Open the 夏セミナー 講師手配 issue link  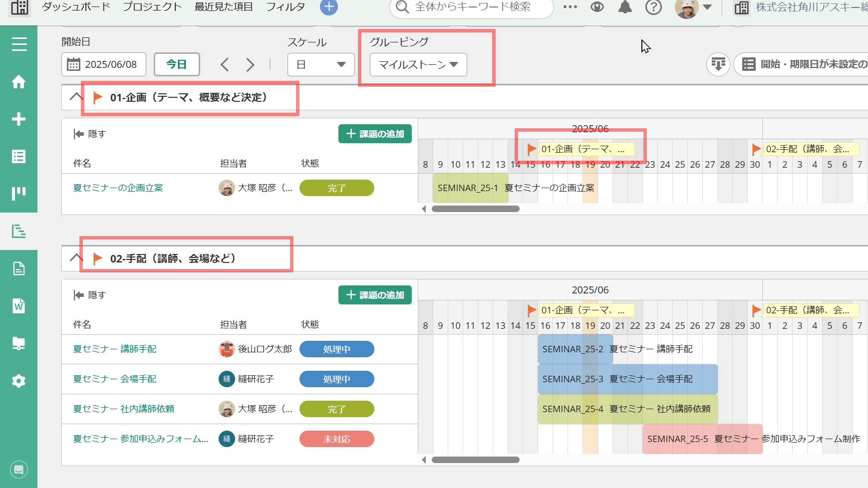click(115, 349)
